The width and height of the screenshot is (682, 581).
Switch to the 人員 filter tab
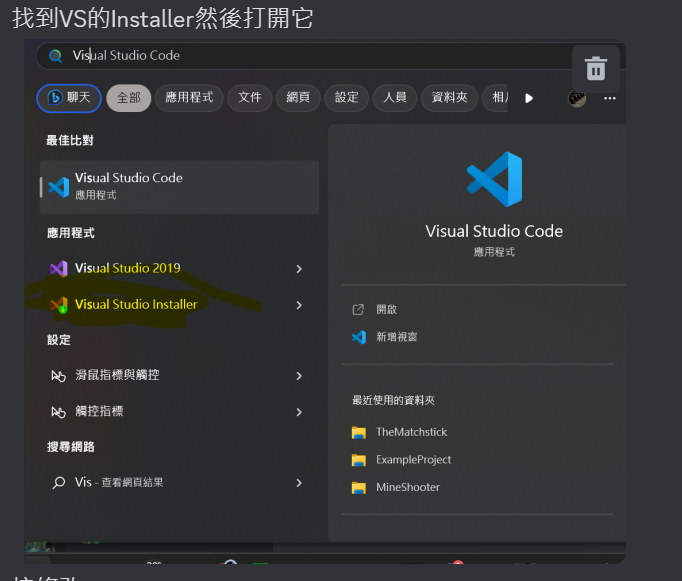pyautogui.click(x=395, y=98)
